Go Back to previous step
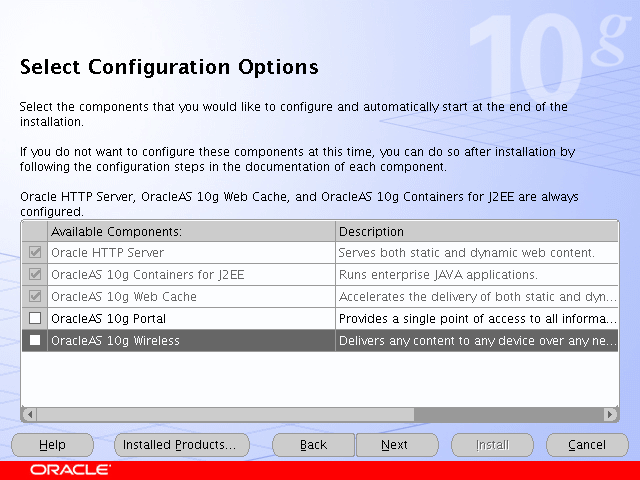Screen dimensions: 640x480 (313, 444)
